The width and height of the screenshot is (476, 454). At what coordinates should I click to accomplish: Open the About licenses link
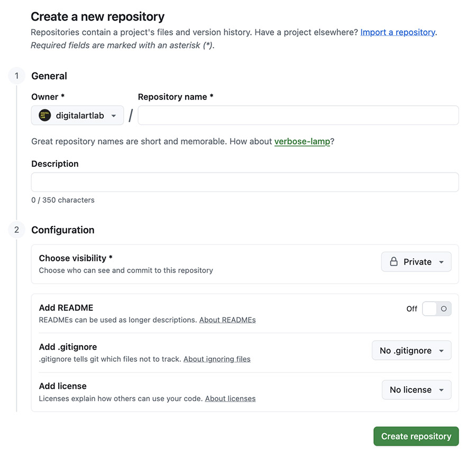click(x=230, y=398)
